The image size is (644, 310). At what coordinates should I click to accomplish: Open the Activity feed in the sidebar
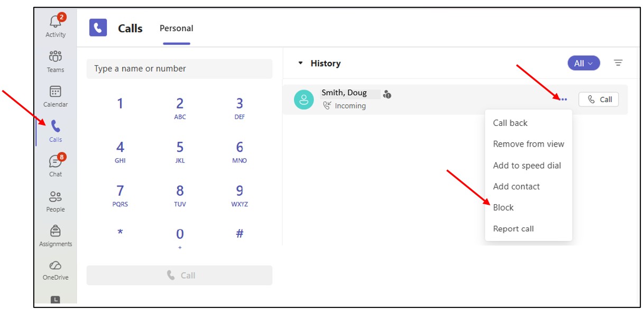coord(56,25)
